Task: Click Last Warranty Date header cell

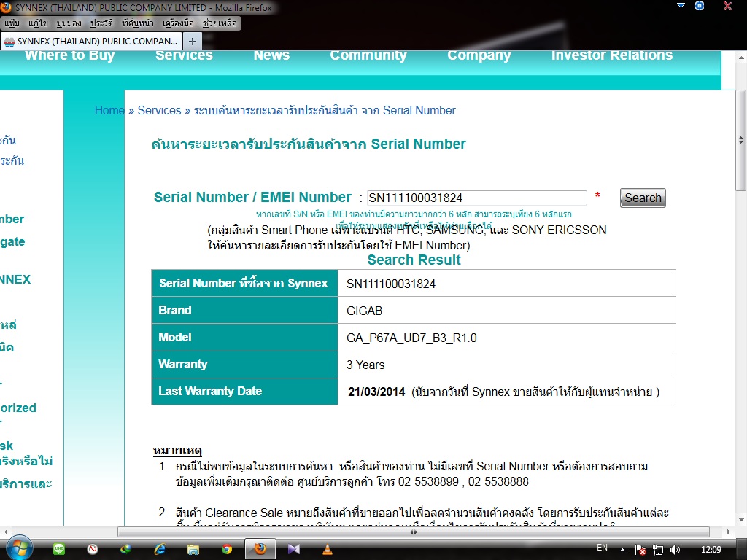Action: coord(245,392)
